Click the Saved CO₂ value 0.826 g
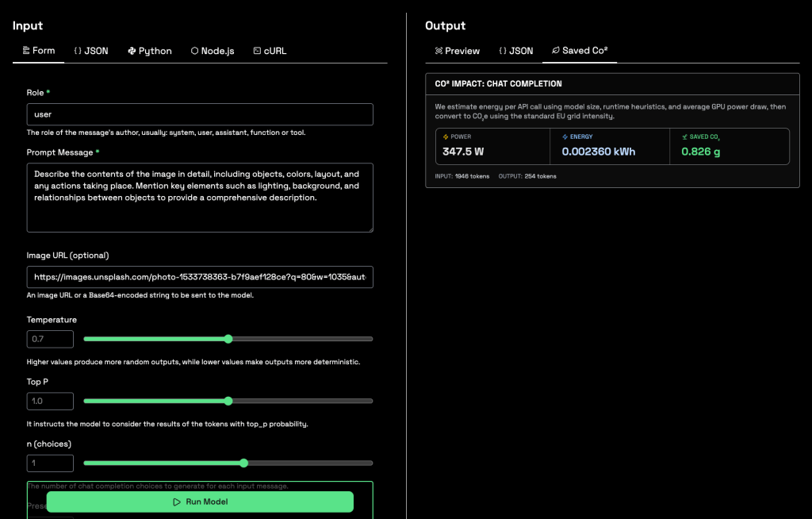The image size is (812, 519). click(x=701, y=152)
